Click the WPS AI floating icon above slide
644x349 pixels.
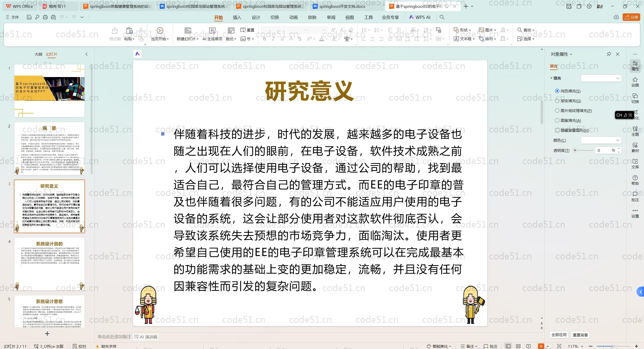click(x=137, y=54)
